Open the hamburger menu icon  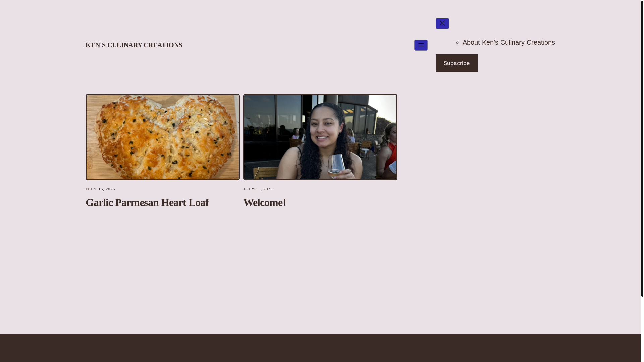pos(421,45)
